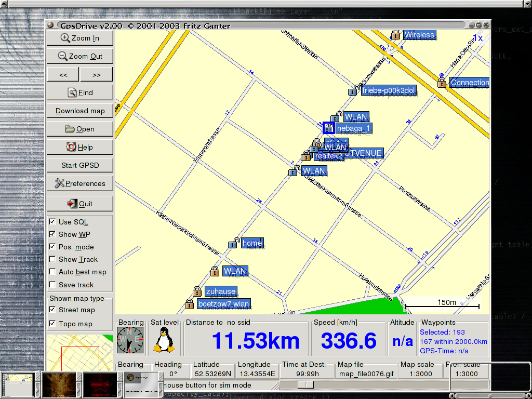
Task: Click the lock icon of the WLAN waypoint above nebaga_1
Action: point(336,117)
